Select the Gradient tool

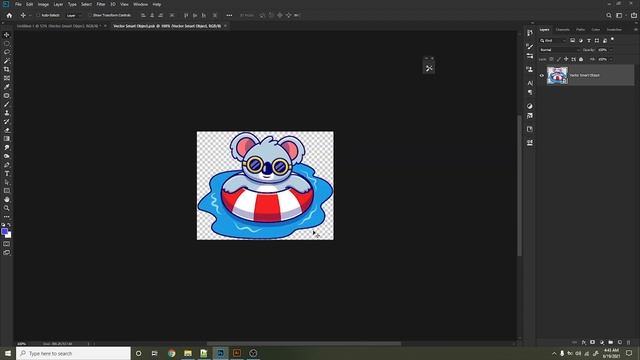7,139
